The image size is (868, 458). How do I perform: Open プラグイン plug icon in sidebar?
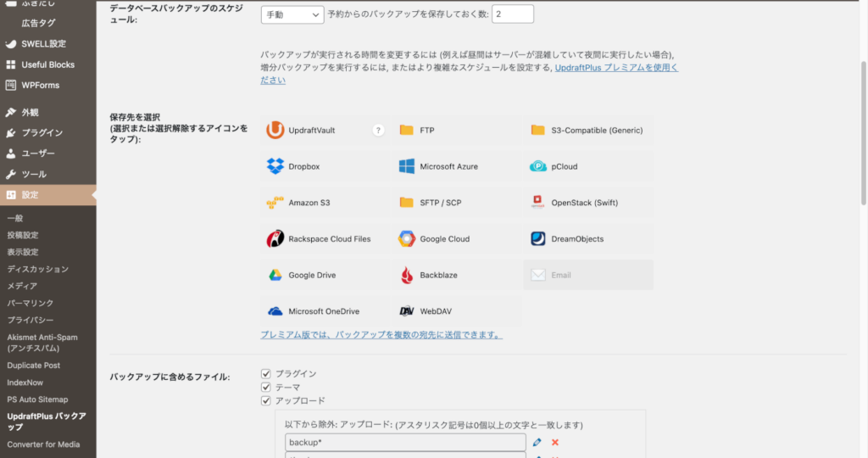[x=10, y=133]
